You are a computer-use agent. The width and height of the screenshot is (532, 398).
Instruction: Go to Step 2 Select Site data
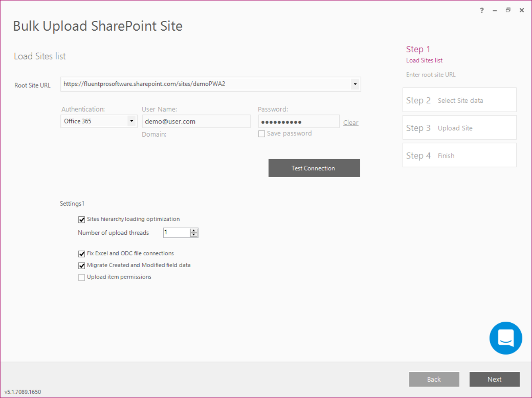(x=460, y=100)
